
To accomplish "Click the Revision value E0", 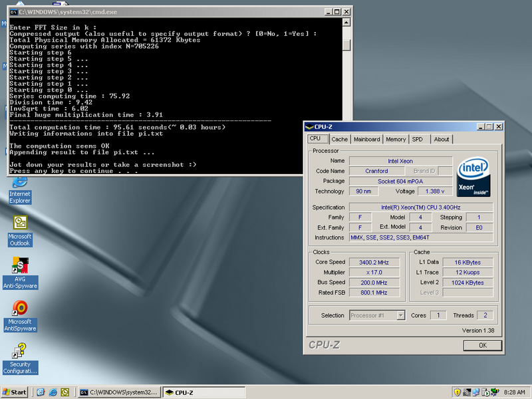I will (479, 227).
